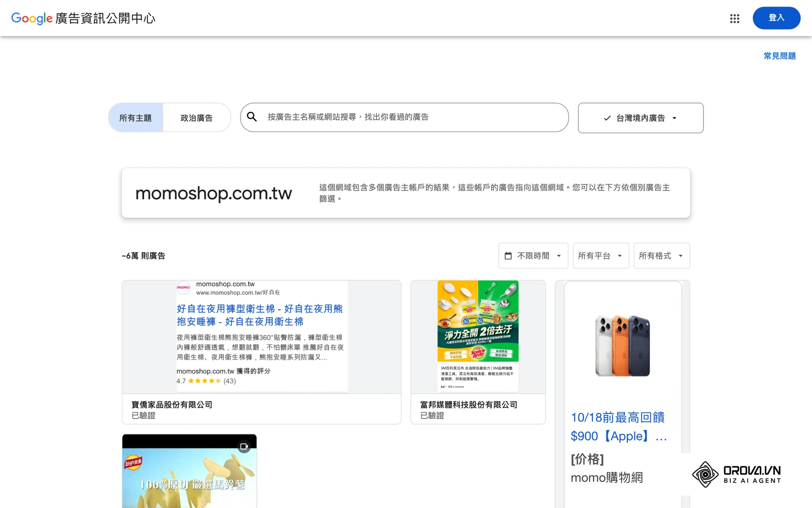Open the iPhone product image ad
812x508 pixels.
click(623, 346)
